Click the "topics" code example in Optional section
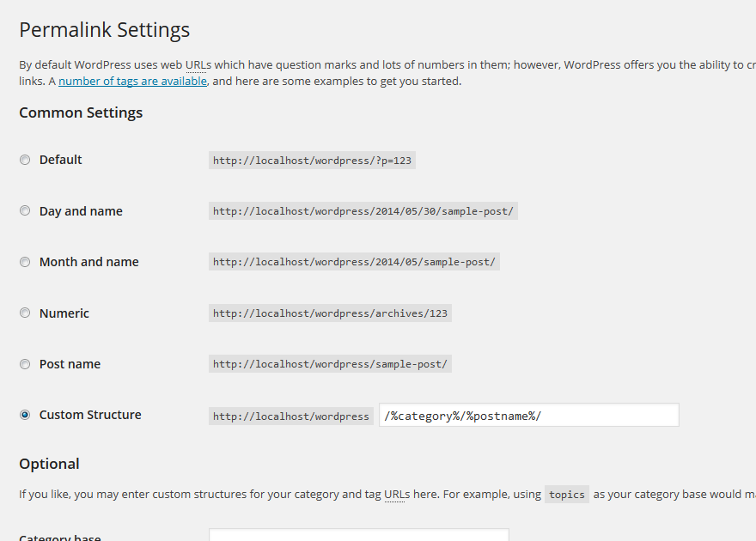756x541 pixels. click(566, 495)
